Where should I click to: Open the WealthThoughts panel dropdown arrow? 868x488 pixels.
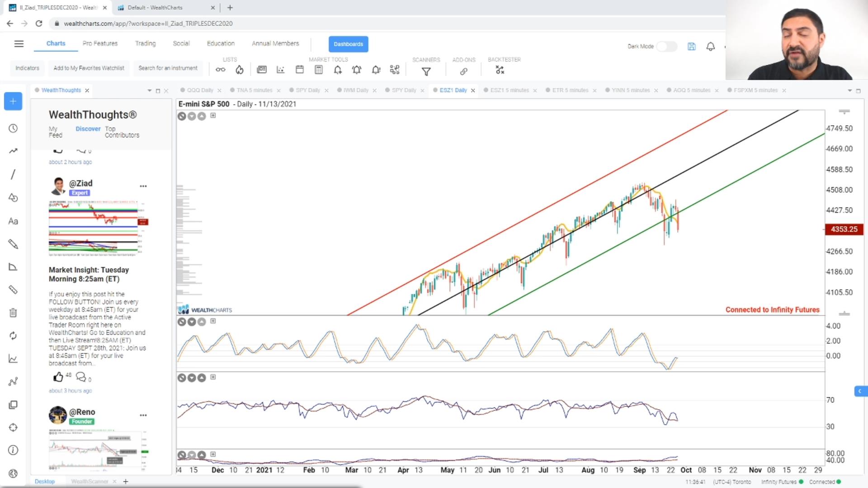[149, 91]
